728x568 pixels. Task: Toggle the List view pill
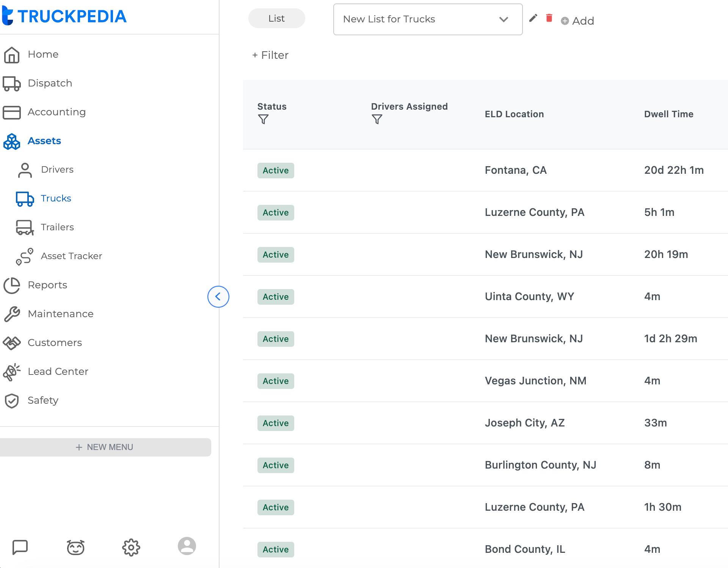(276, 19)
